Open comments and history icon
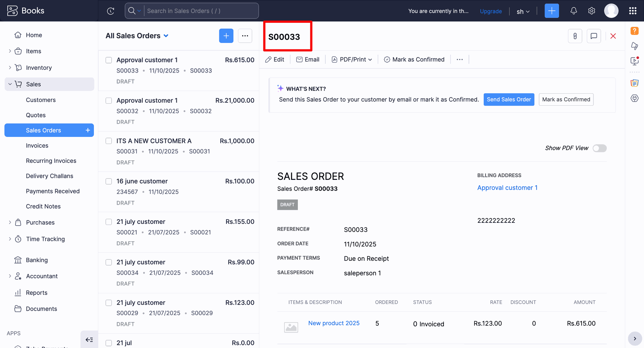 coord(594,36)
